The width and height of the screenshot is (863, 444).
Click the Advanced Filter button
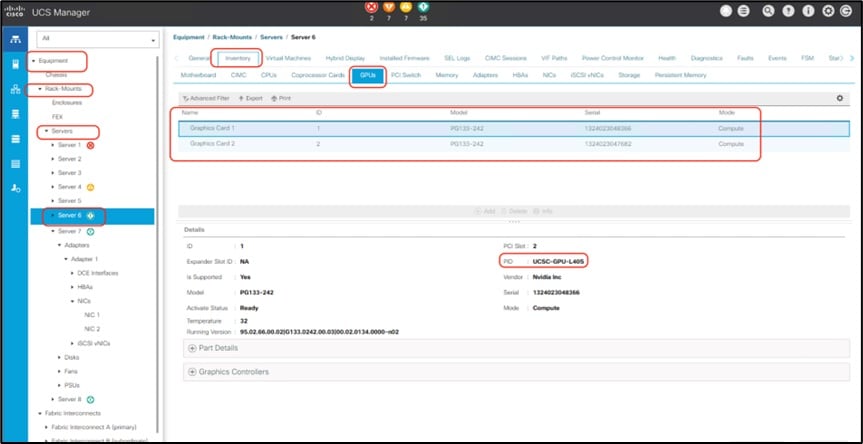[206, 98]
